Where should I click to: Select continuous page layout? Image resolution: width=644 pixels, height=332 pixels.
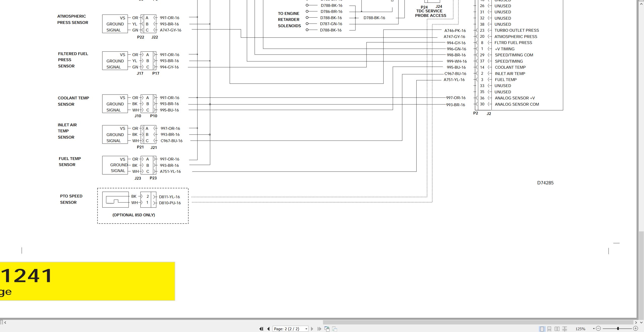click(x=549, y=329)
